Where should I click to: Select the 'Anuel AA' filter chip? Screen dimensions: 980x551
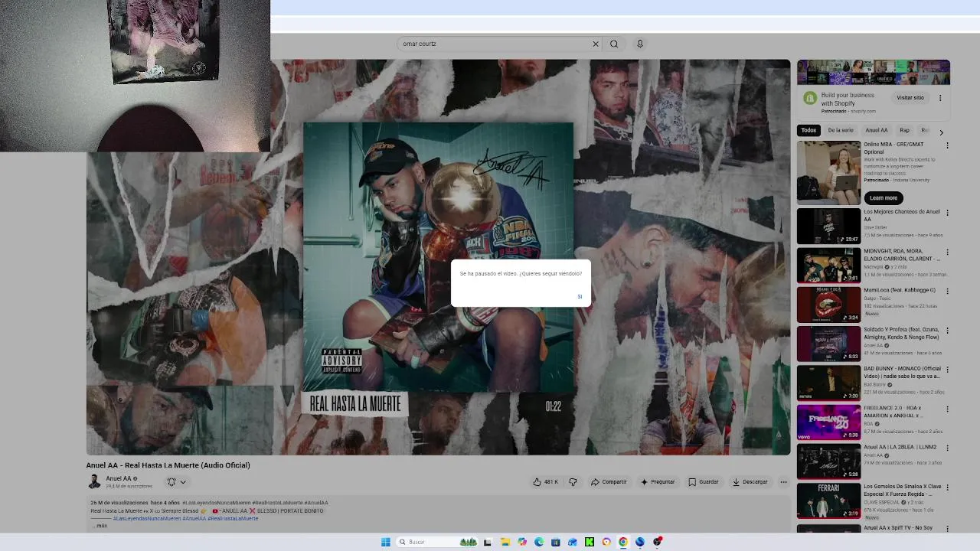click(x=877, y=130)
